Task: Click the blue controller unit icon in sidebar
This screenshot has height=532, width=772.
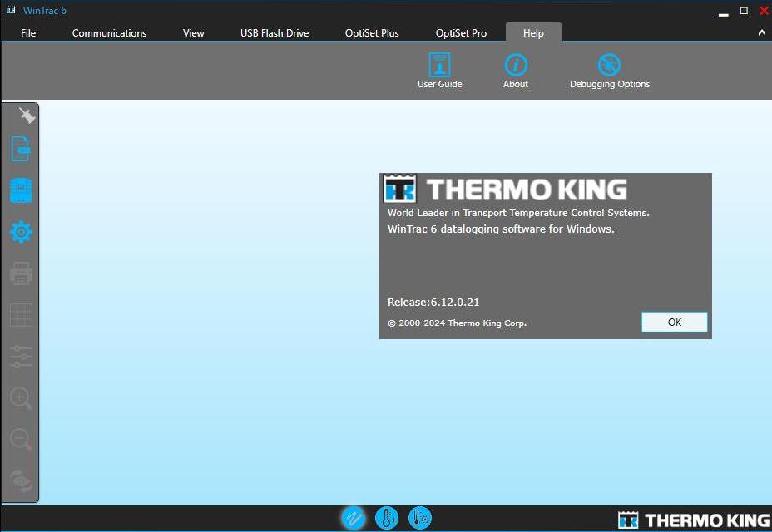Action: pyautogui.click(x=21, y=190)
